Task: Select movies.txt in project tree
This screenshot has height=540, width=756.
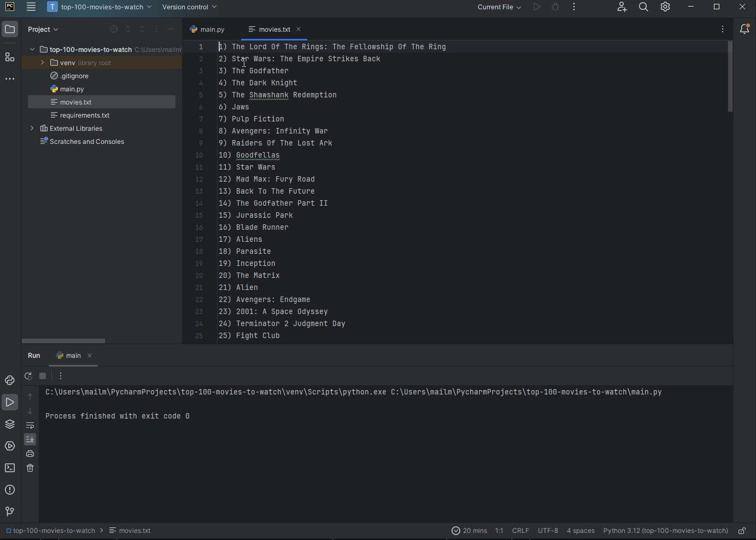Action: point(102,102)
